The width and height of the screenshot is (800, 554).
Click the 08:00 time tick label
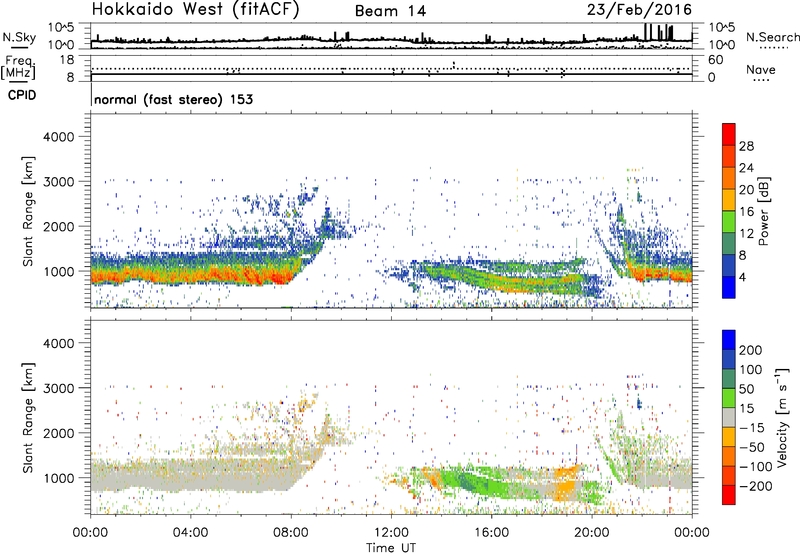[291, 533]
